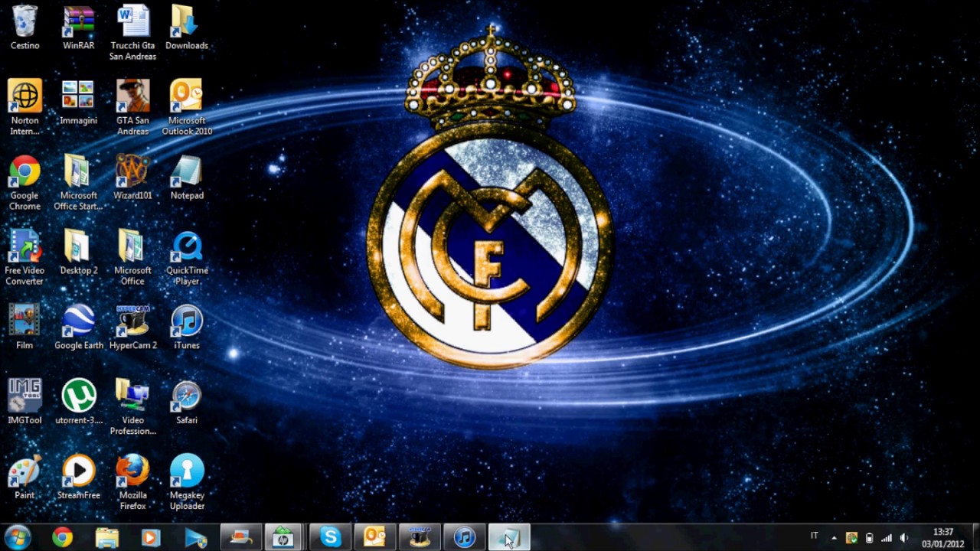Open Windows Explorer from the taskbar
980x551 pixels.
[x=107, y=537]
